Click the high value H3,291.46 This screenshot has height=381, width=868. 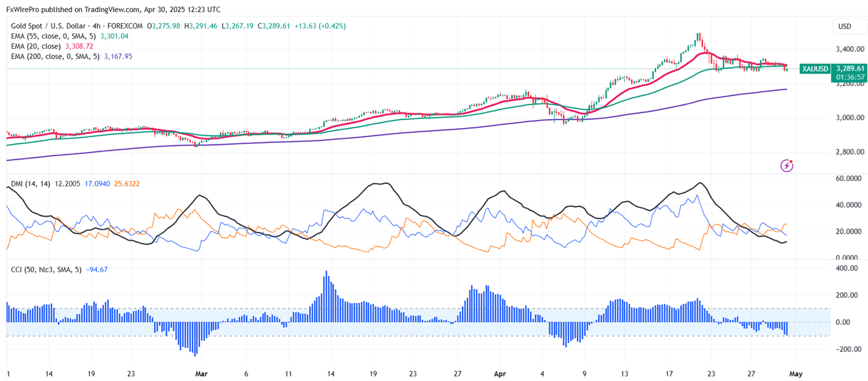click(202, 26)
